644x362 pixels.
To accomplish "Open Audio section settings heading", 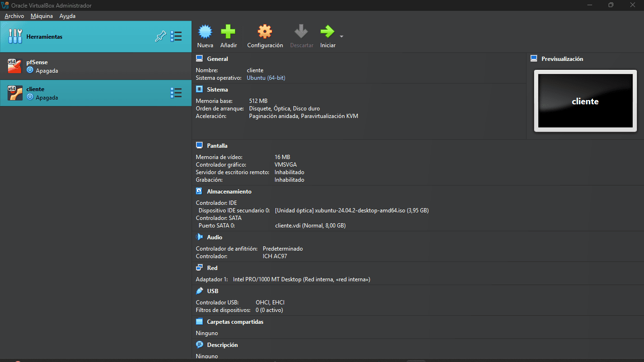I will click(215, 237).
